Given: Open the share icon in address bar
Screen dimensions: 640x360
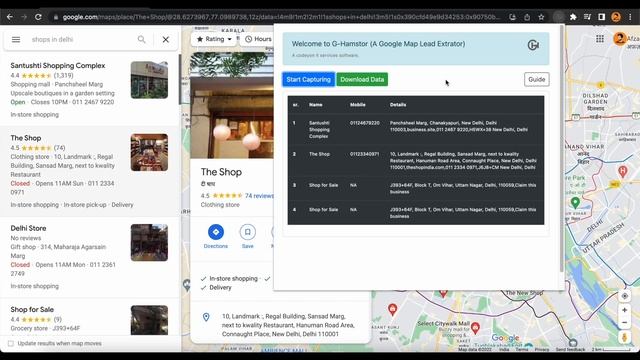Looking at the screenshot, I should 527,17.
